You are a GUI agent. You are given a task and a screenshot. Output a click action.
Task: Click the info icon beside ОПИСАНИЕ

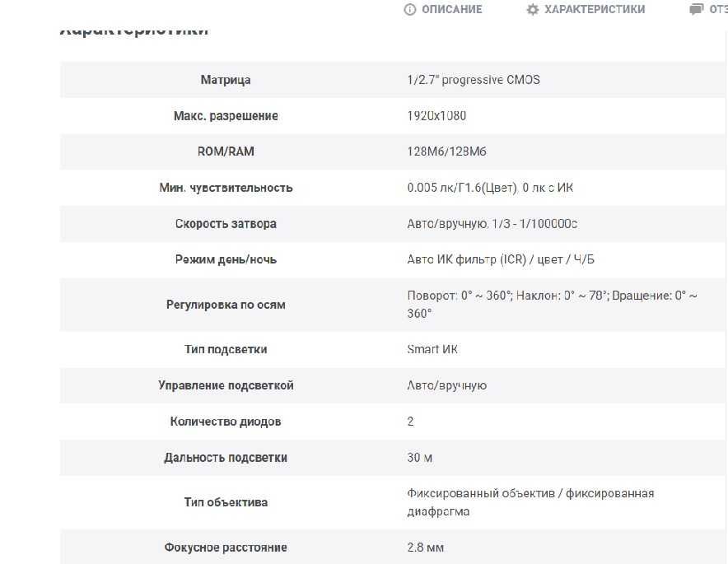[410, 9]
